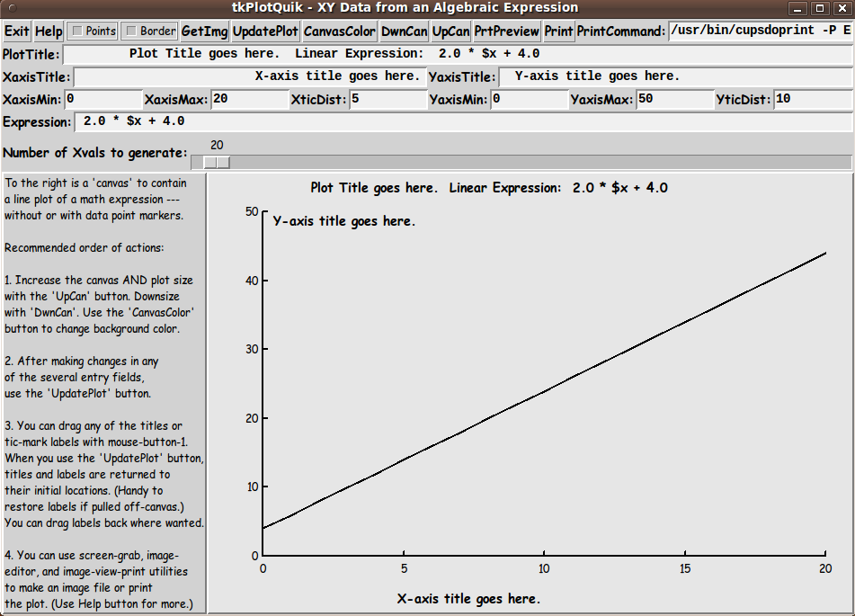Click the Exit button
Image resolution: width=855 pixels, height=616 pixels.
tap(17, 31)
